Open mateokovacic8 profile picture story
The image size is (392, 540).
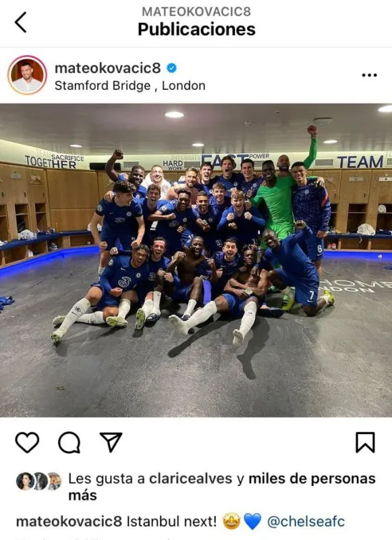[27, 75]
